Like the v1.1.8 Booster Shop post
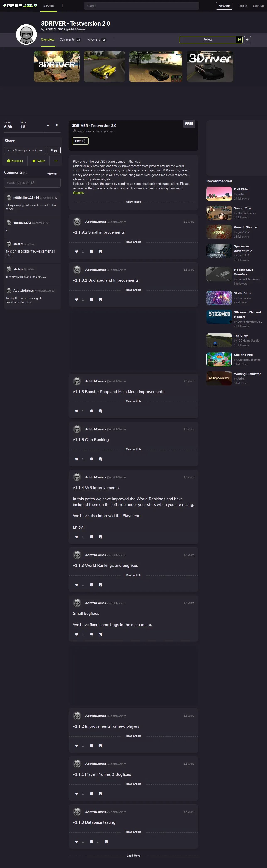 click(x=77, y=411)
